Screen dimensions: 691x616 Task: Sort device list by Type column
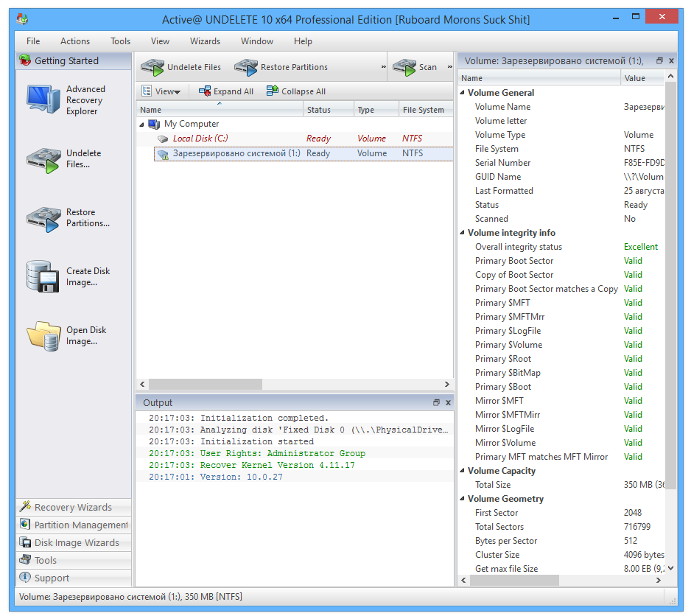pos(376,109)
